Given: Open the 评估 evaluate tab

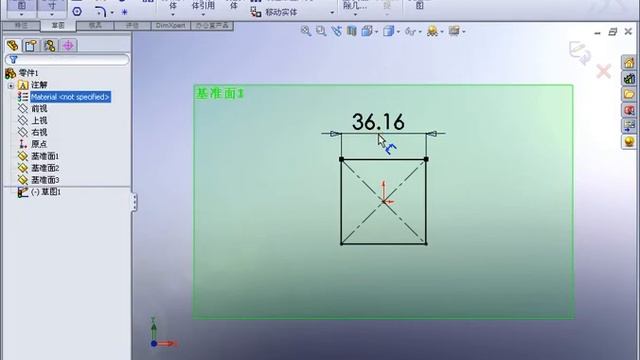Looking at the screenshot, I should pyautogui.click(x=132, y=26).
